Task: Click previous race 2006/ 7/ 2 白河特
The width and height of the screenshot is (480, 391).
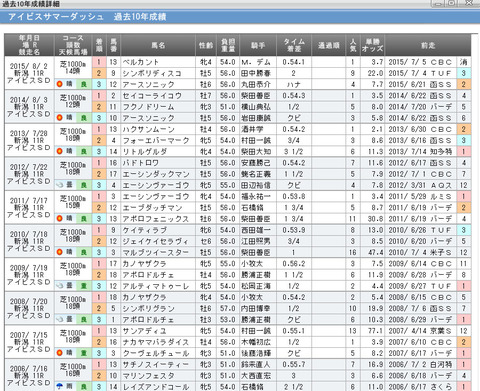Action: [420, 365]
